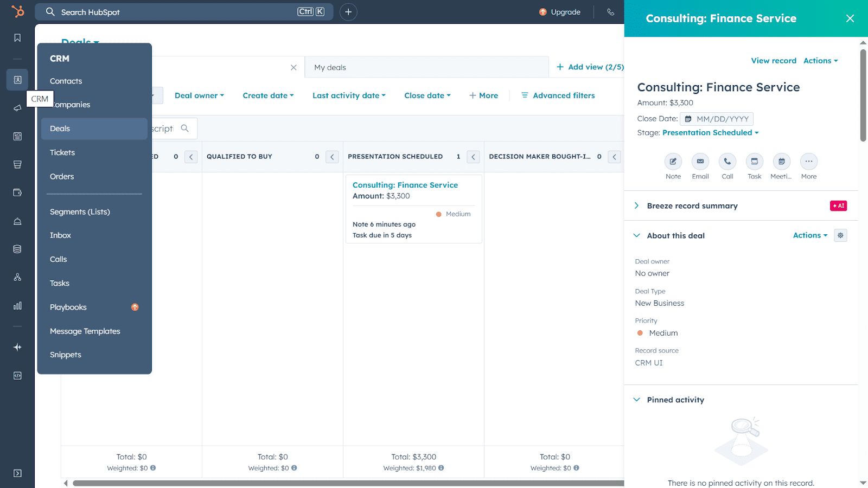Expand the Breeze record summary section
This screenshot has height=488, width=868.
pyautogui.click(x=637, y=206)
